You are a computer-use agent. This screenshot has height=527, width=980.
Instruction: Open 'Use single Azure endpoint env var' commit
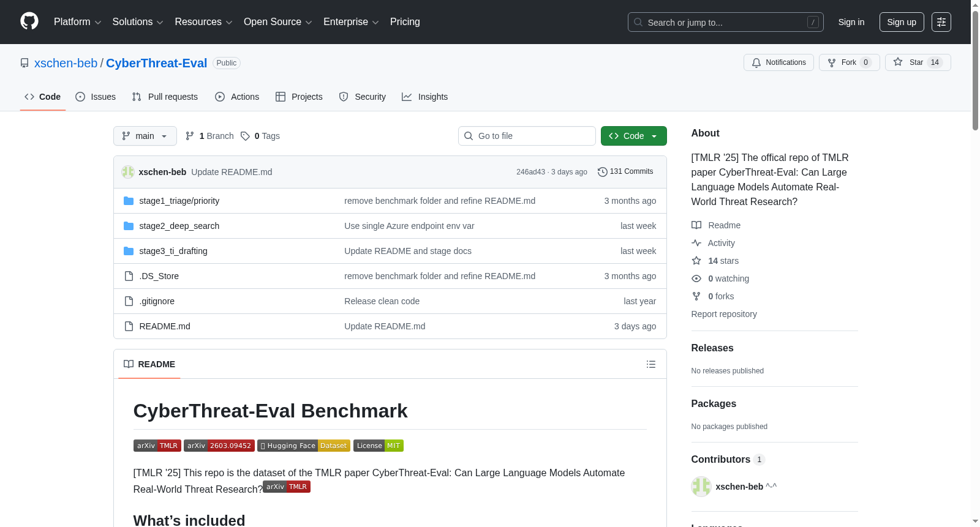pyautogui.click(x=409, y=226)
